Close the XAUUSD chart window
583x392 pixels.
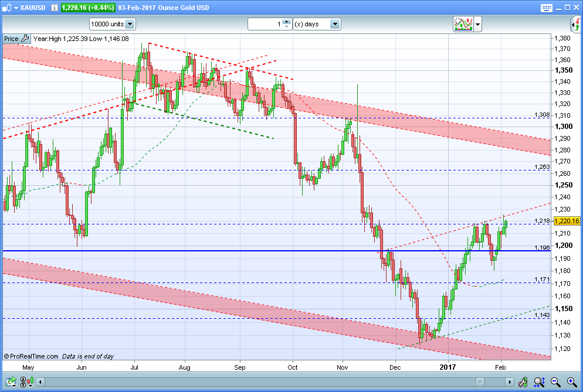pyautogui.click(x=576, y=8)
